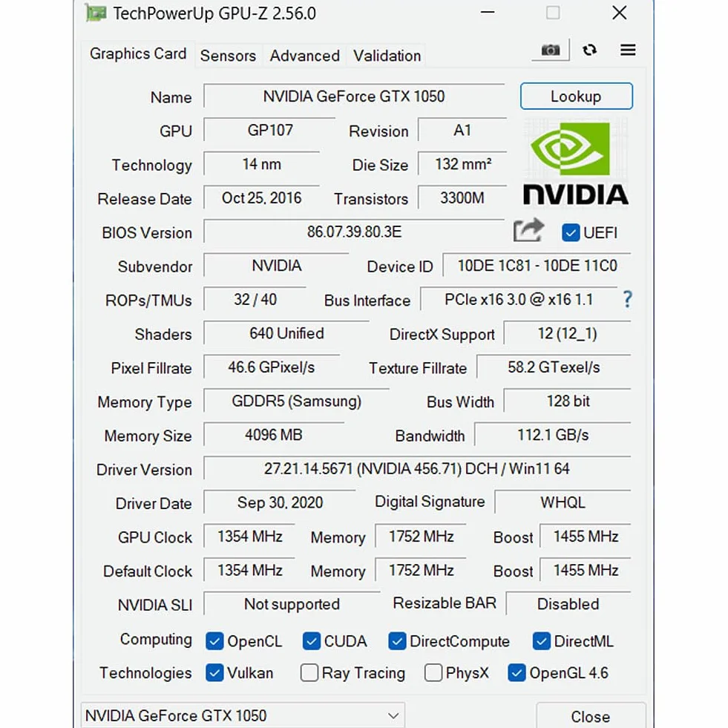The width and height of the screenshot is (728, 728).
Task: Toggle the OpenGL 4.6 checkbox
Action: click(x=517, y=673)
